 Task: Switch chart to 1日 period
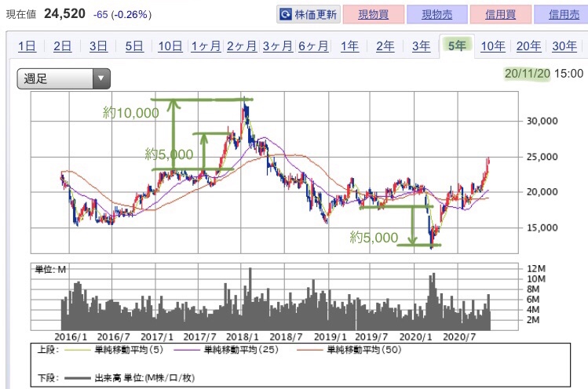(x=27, y=46)
